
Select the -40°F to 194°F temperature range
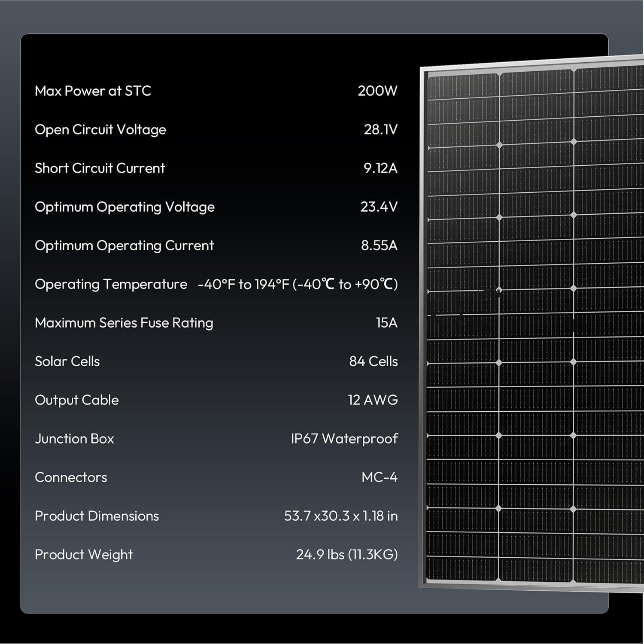pyautogui.click(x=298, y=284)
